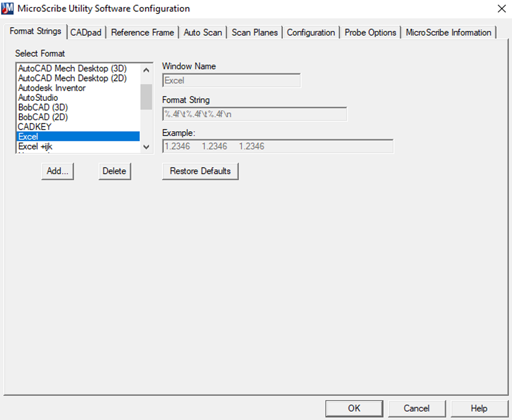Click the Cancel button
The image size is (512, 420).
(417, 408)
